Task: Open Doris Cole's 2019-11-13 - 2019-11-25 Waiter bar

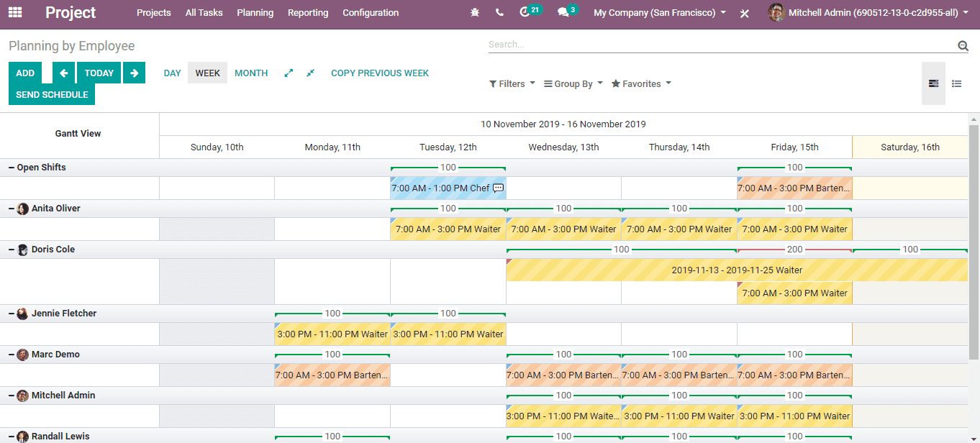Action: click(x=737, y=270)
